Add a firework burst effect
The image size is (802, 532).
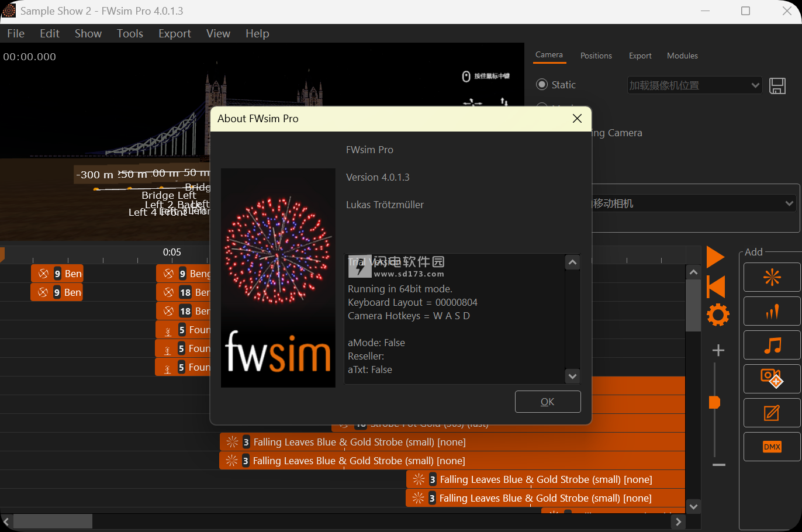point(772,277)
